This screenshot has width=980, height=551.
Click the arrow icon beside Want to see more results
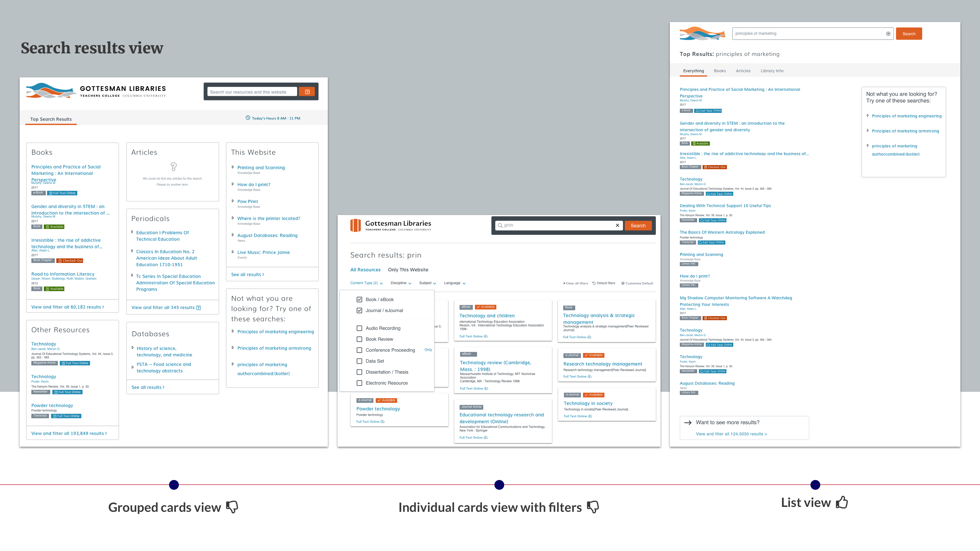tap(688, 422)
